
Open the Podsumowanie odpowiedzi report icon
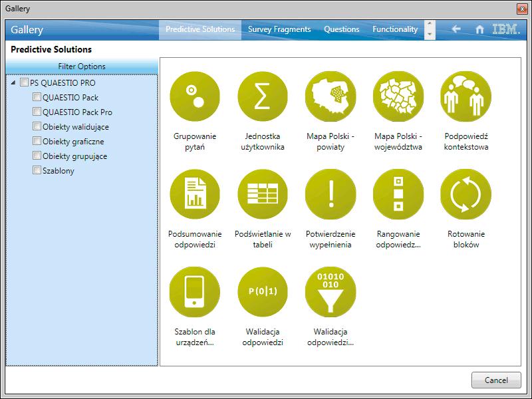pyautogui.click(x=195, y=194)
